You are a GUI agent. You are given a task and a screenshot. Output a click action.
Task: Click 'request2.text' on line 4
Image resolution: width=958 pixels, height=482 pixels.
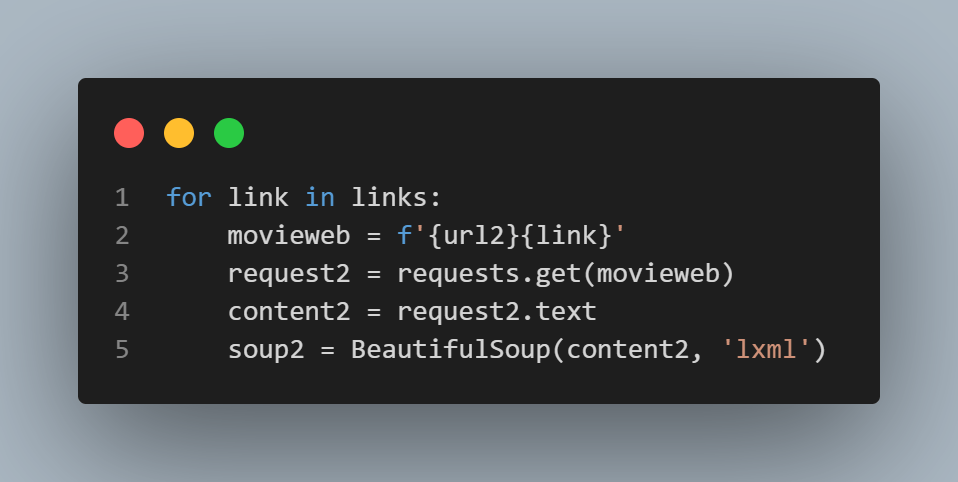(x=497, y=312)
